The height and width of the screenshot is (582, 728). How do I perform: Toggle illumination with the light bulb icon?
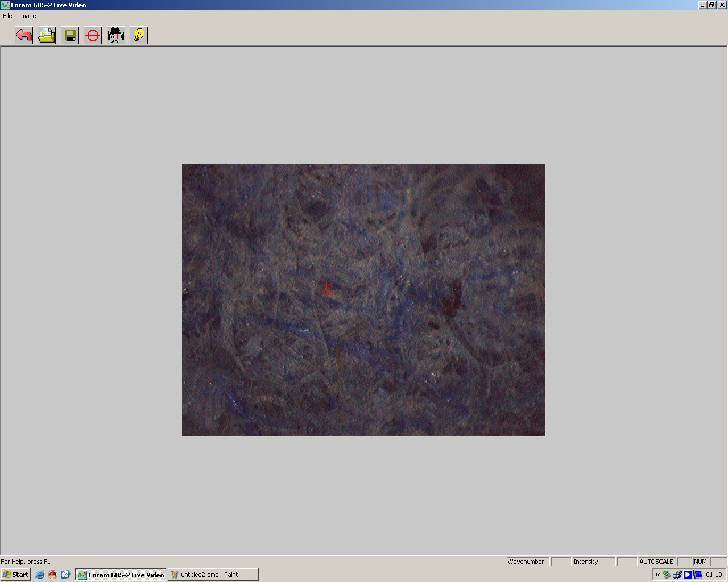139,36
